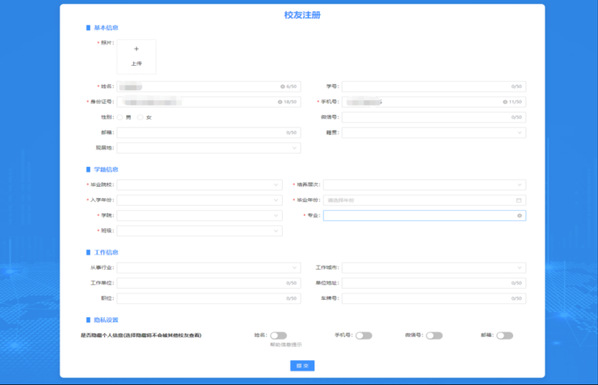598x385 pixels.
Task: Turn on the 邮箱 privacy switch
Action: pos(505,335)
